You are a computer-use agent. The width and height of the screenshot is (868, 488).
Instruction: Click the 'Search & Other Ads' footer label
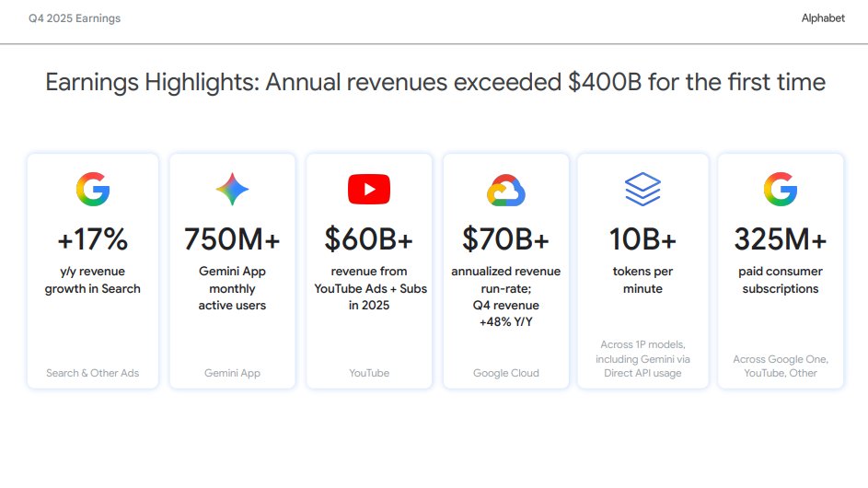[92, 373]
